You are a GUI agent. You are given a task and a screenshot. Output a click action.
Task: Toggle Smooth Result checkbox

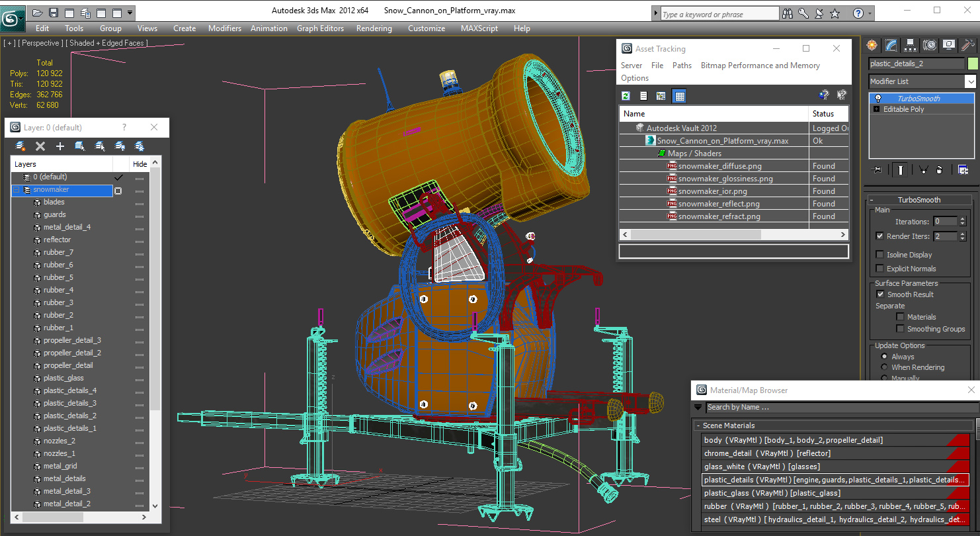point(880,294)
